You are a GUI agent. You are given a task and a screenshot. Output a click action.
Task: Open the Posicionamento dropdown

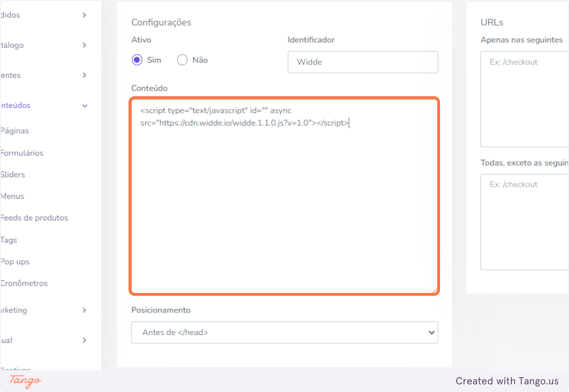pyautogui.click(x=284, y=332)
